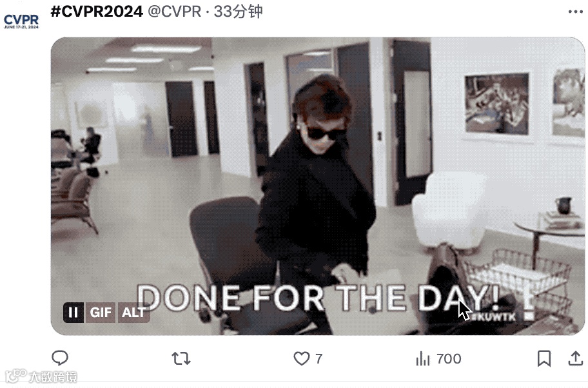
Task: Reply using the speech bubble icon
Action: [x=60, y=358]
